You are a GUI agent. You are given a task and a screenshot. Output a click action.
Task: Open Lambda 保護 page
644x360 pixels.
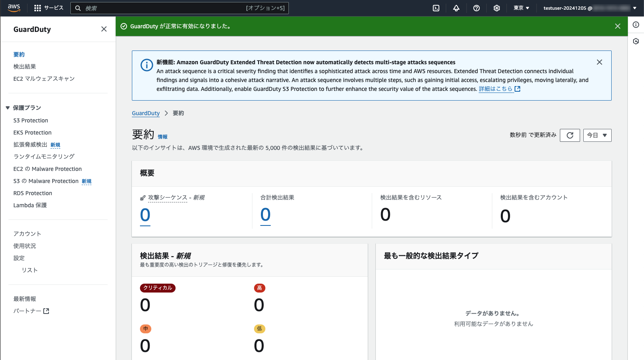pyautogui.click(x=30, y=205)
